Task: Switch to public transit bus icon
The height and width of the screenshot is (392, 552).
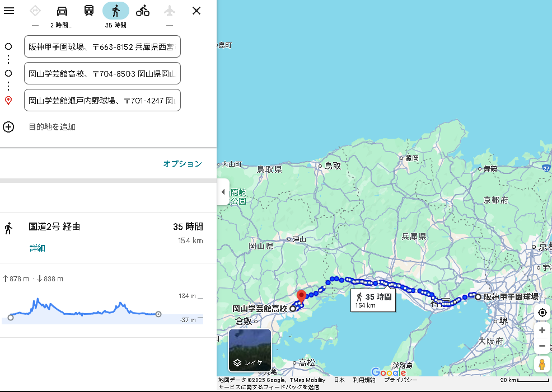Action: [88, 11]
